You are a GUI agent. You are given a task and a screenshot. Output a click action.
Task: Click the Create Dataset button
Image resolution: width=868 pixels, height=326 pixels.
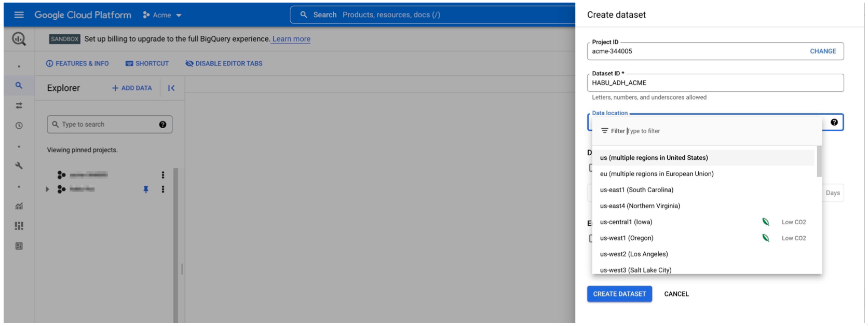[x=619, y=294]
